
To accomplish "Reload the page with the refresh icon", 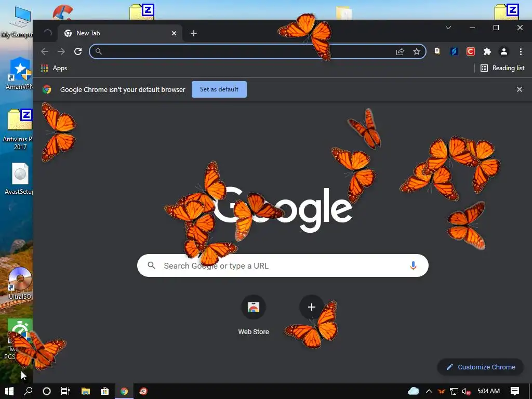I will pos(78,51).
